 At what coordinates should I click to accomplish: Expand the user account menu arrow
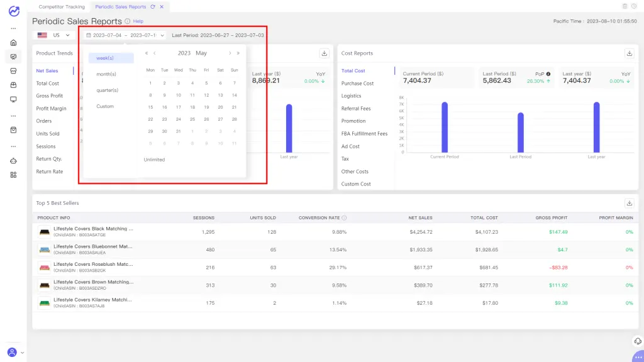coord(23,353)
